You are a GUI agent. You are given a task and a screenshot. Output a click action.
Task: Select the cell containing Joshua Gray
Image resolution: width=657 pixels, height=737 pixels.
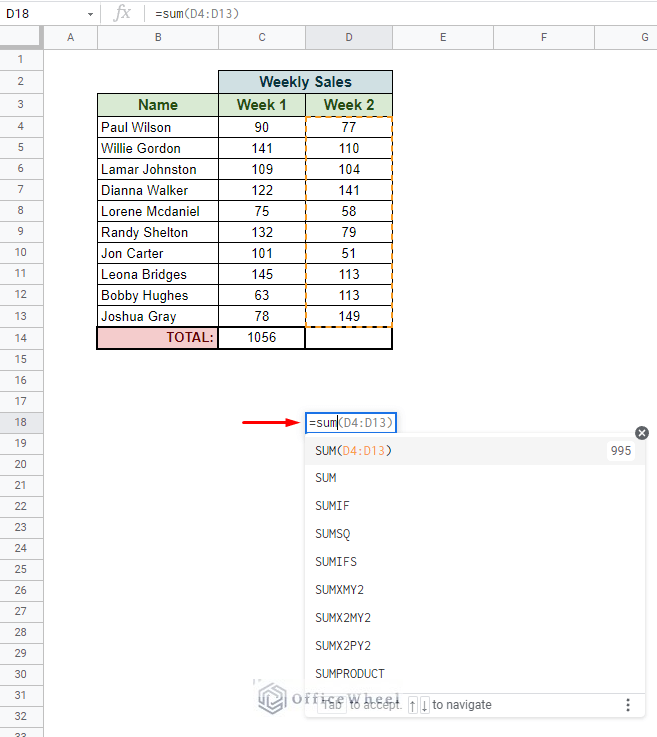pos(158,316)
